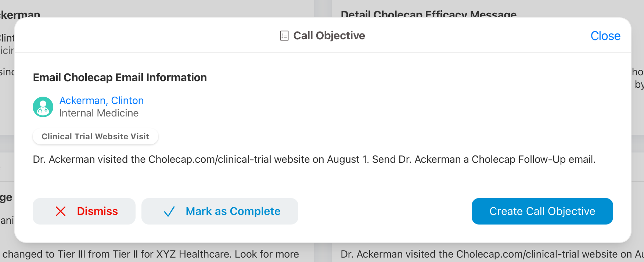Click the Clinical Trial Website Visit tag
The image size is (644, 262).
click(95, 137)
